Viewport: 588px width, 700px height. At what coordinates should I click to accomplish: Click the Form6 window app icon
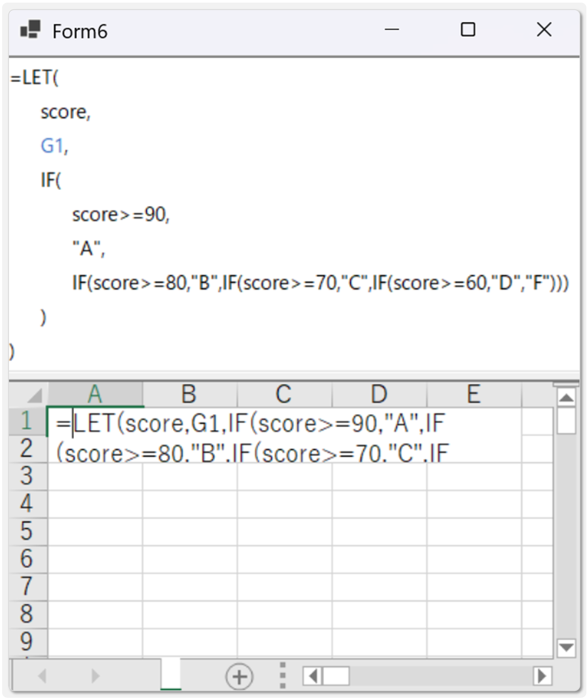click(30, 30)
